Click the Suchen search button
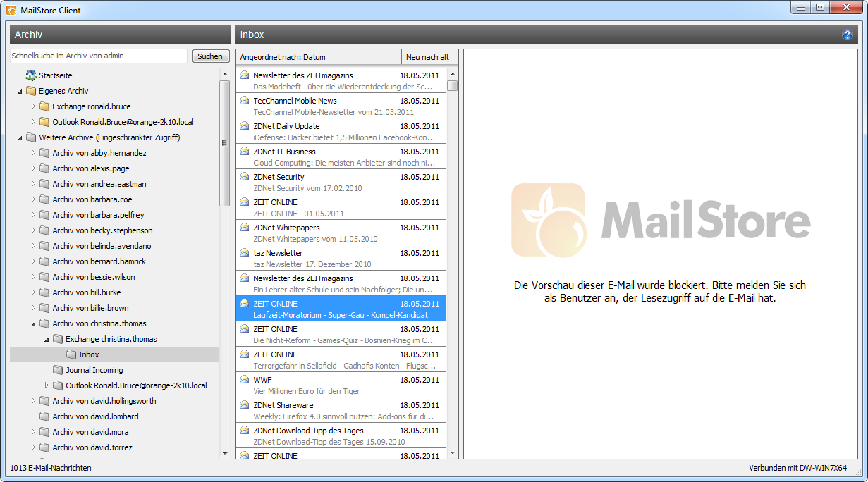 tap(210, 56)
